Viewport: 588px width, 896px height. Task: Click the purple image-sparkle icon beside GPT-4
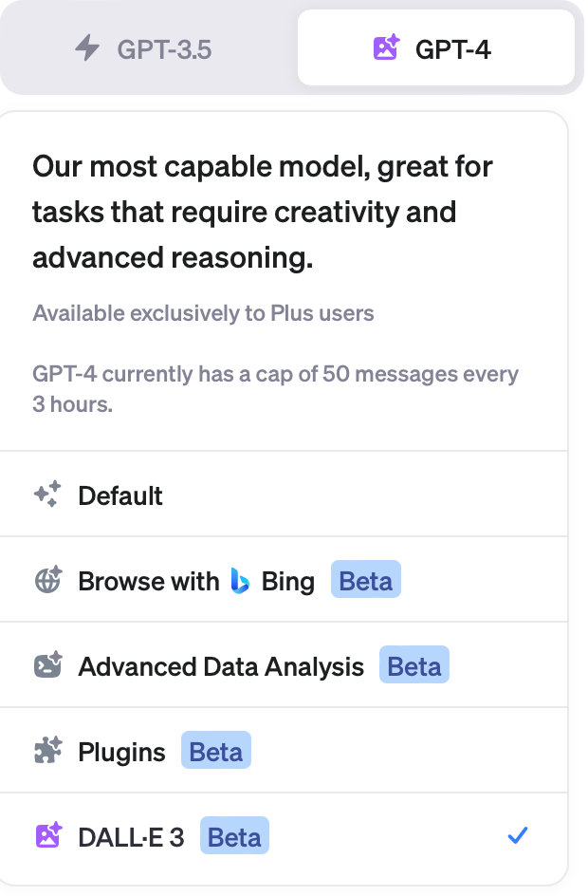coord(386,48)
